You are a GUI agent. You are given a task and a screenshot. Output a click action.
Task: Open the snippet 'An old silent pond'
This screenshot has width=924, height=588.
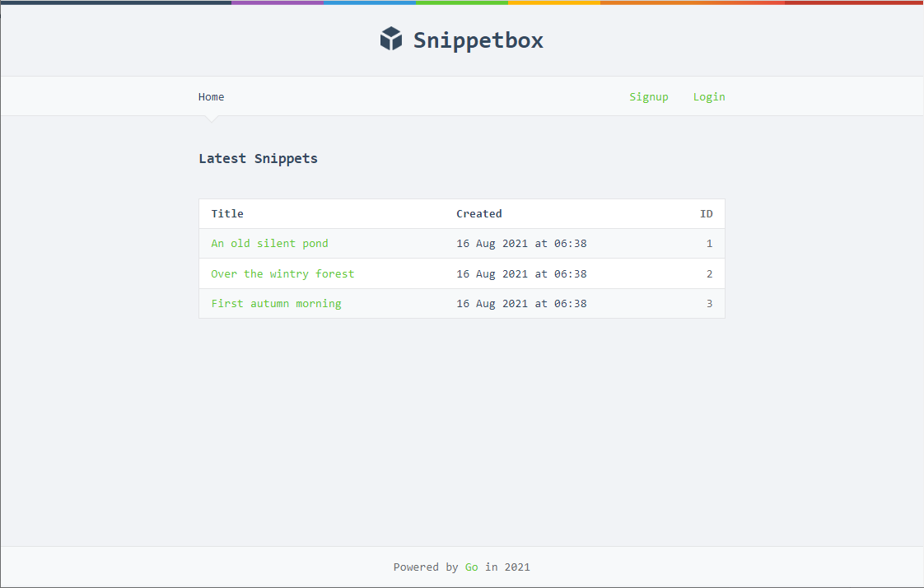click(x=269, y=243)
